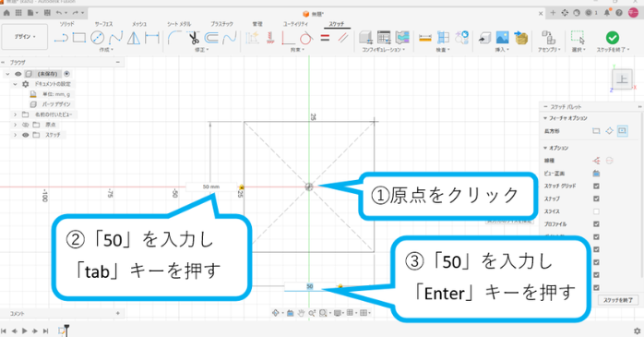Select the Offset tool
The image size is (644, 337).
tap(211, 38)
